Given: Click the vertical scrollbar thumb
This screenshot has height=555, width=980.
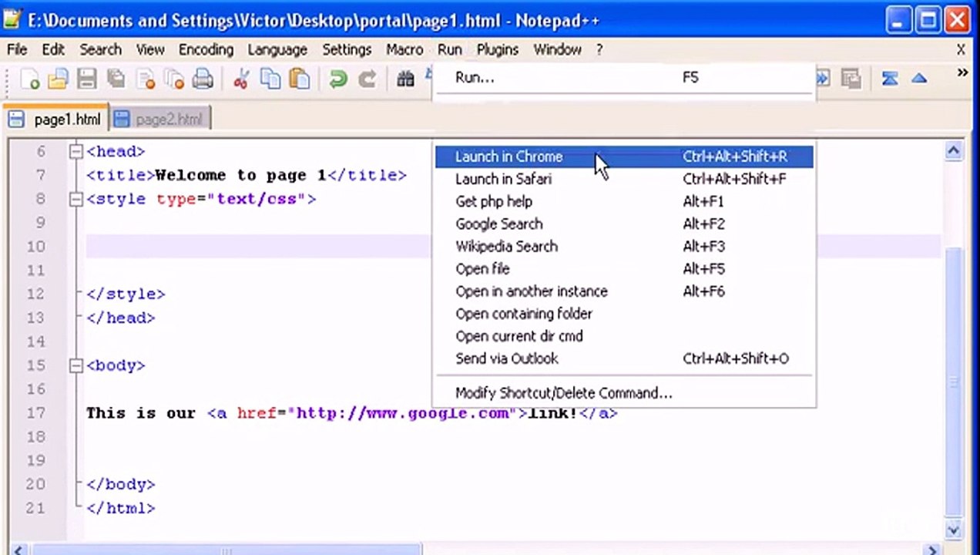Looking at the screenshot, I should click(954, 382).
